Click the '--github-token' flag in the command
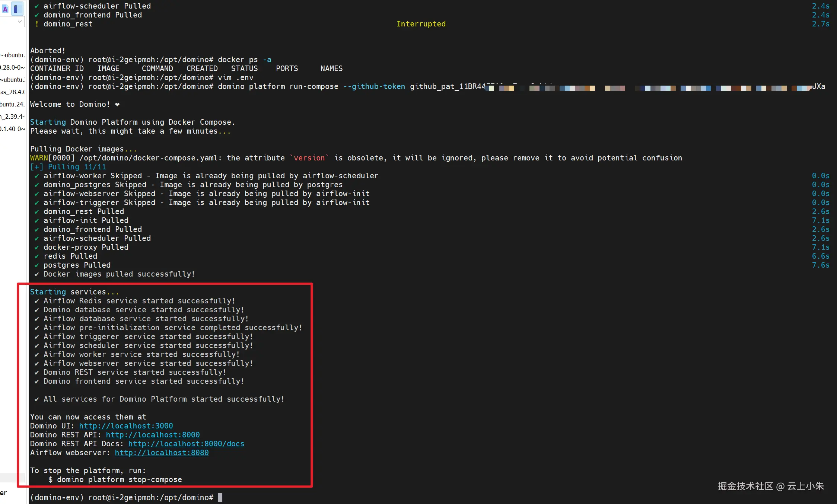 coord(374,86)
